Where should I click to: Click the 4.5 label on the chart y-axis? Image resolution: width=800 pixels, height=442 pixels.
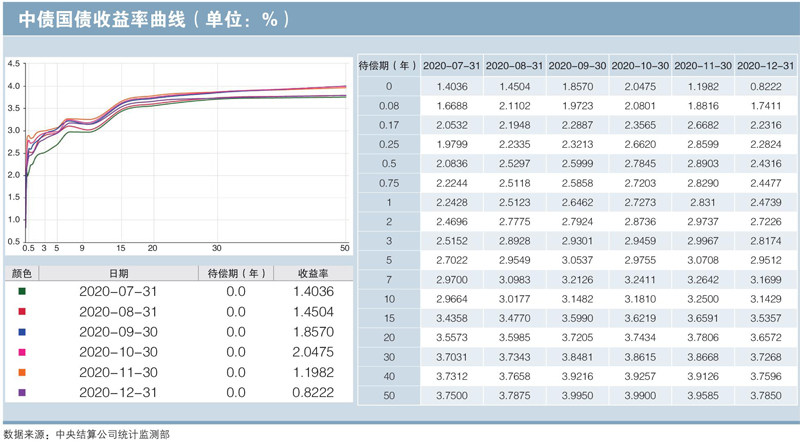click(14, 64)
